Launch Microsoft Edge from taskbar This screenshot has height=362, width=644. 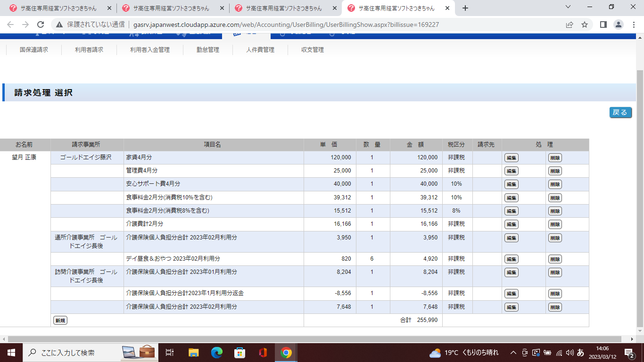(x=216, y=353)
